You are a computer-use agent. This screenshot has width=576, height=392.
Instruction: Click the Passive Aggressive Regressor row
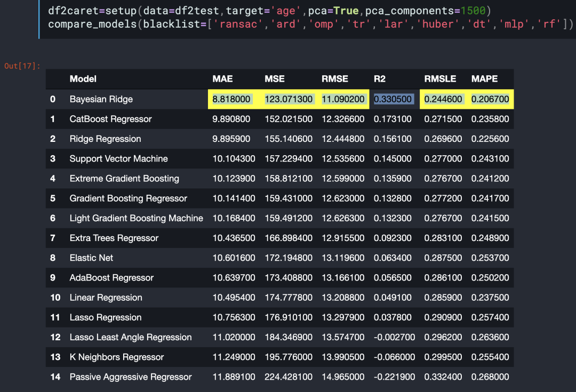coord(279,377)
